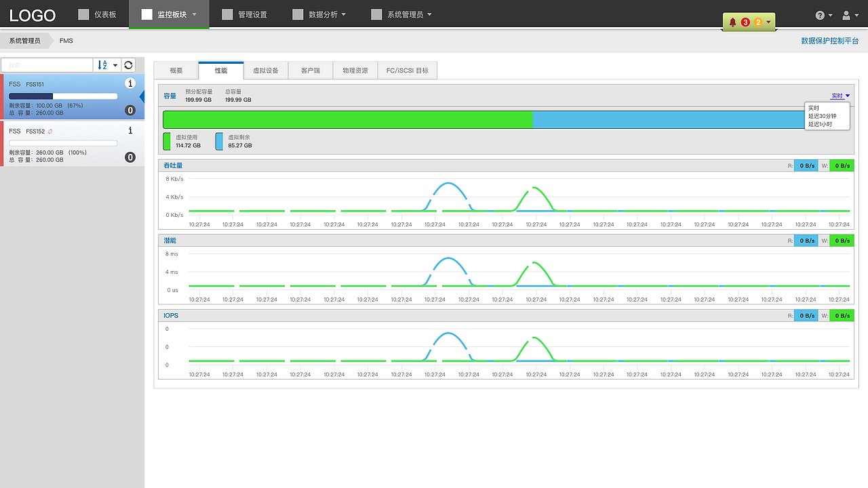Click the 85.27 GB virtual remaining value
Screen dimensions: 868x488
coord(240,146)
